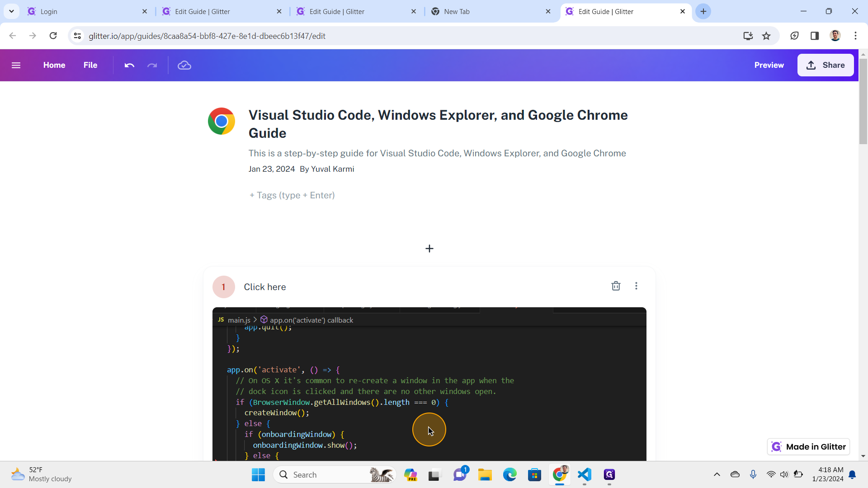Switch to the New Tab browser tab

tap(491, 12)
